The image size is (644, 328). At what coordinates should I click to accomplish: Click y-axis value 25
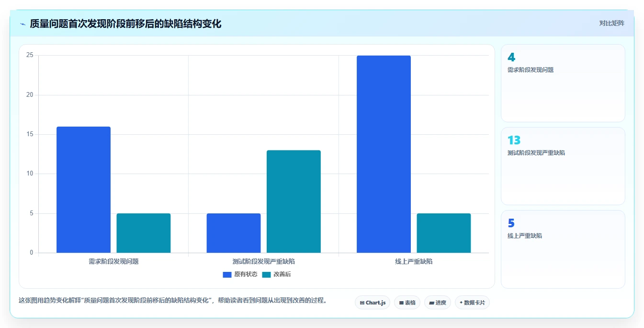click(30, 55)
